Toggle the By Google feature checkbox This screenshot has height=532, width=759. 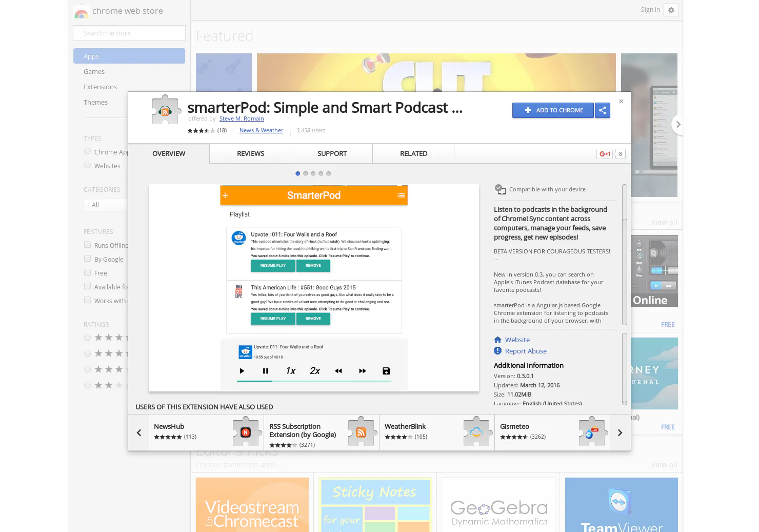[x=87, y=259]
